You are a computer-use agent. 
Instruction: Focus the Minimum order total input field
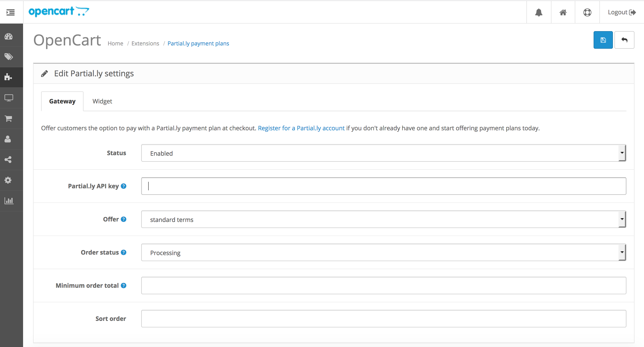(384, 285)
